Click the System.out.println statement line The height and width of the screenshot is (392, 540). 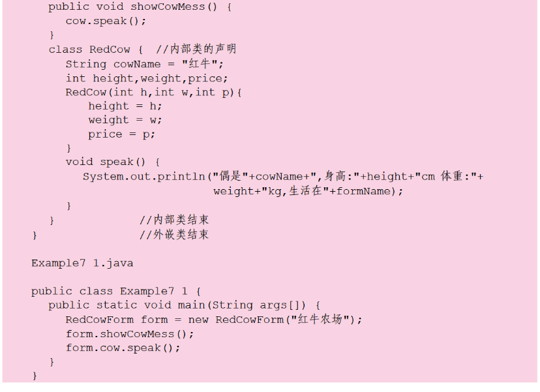click(283, 177)
